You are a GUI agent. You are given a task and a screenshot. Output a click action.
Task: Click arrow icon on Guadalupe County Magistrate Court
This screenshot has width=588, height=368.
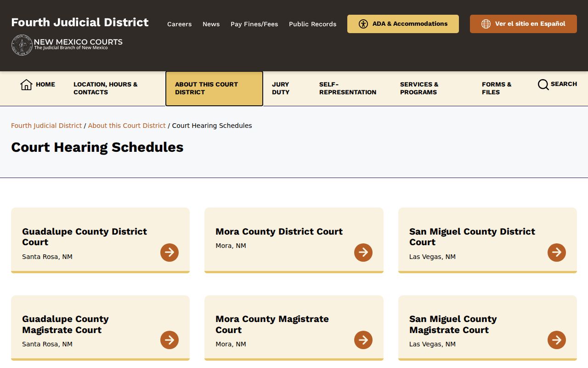pos(170,340)
